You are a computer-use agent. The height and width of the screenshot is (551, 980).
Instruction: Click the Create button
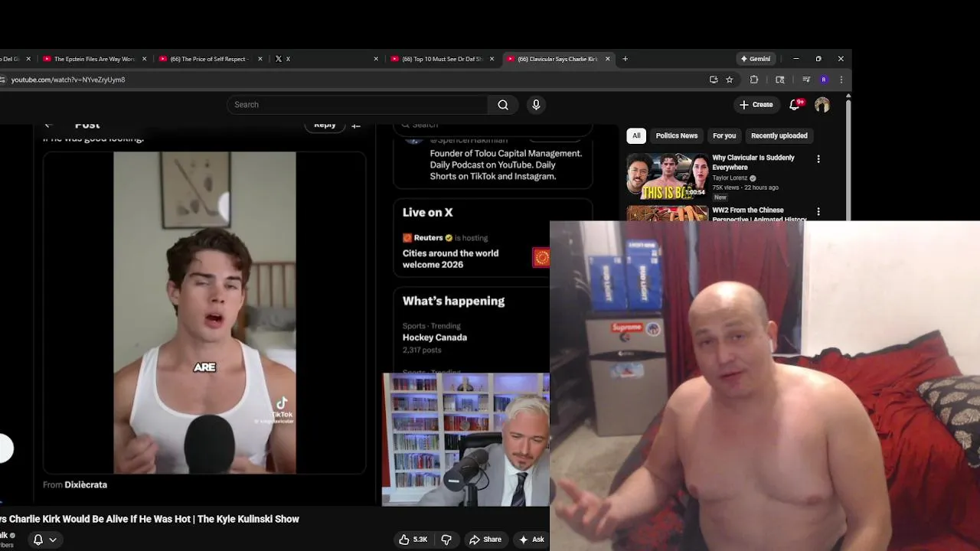(x=756, y=105)
